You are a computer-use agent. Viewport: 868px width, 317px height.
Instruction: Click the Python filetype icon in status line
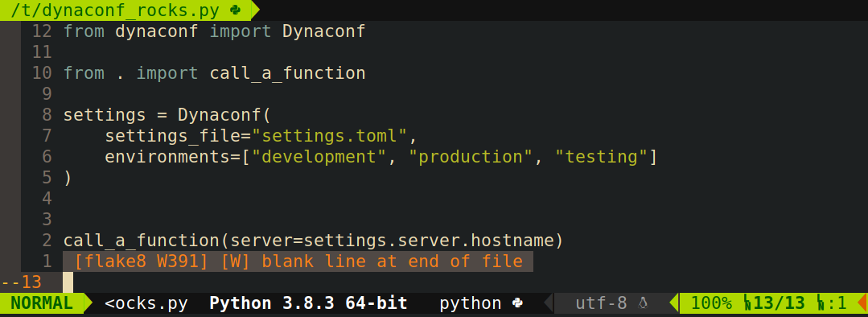pos(517,303)
